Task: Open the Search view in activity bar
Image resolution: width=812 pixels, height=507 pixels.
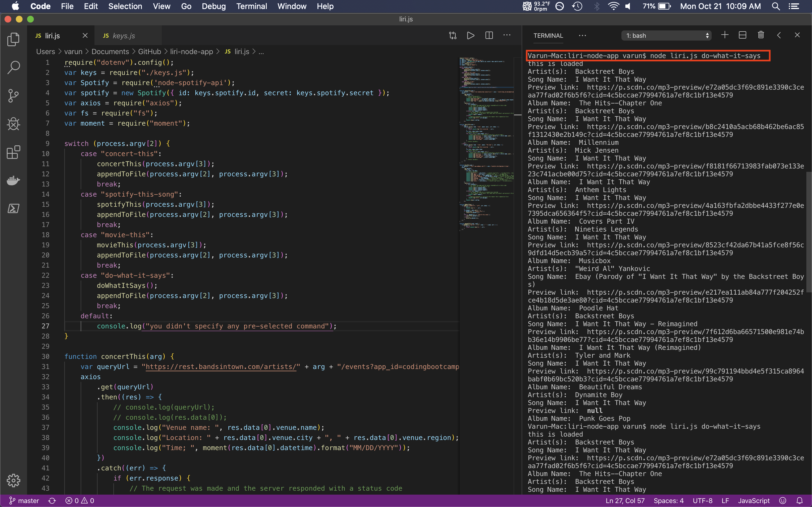Action: pos(14,67)
